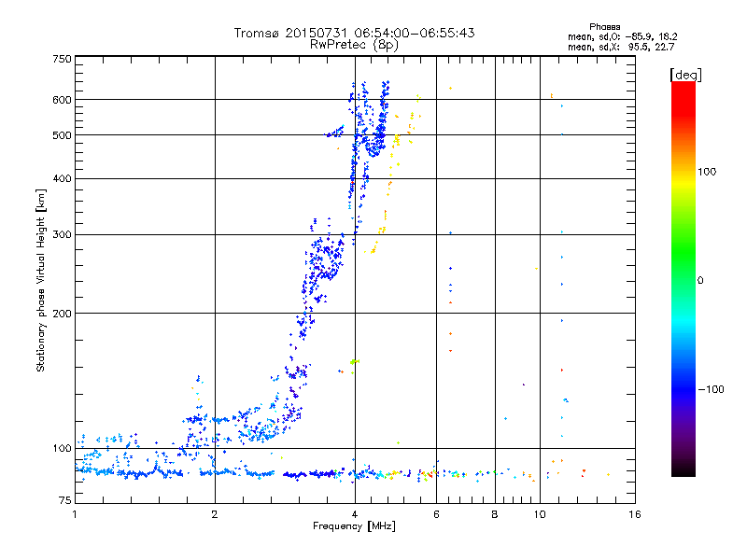The width and height of the screenshot is (747, 560).
Task: Click the 'Frequency [MHz]' axis label
Action: coord(354,526)
